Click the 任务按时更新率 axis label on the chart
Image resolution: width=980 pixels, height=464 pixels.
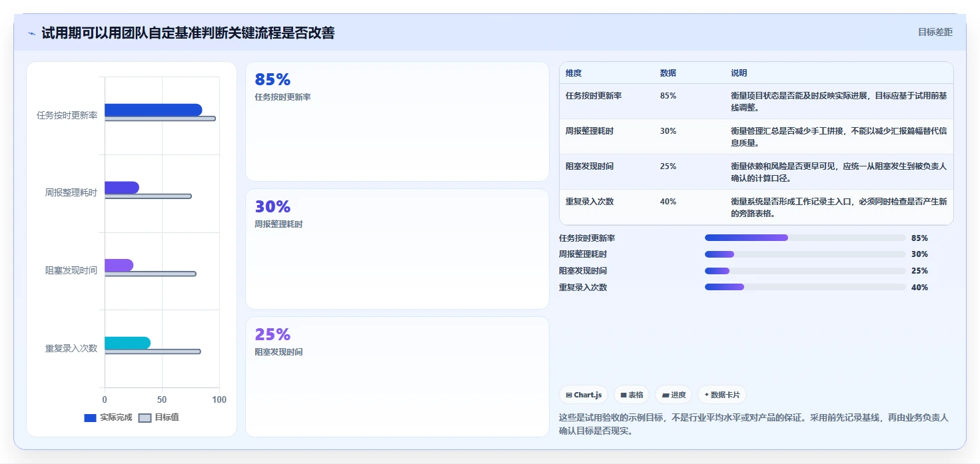click(x=67, y=115)
